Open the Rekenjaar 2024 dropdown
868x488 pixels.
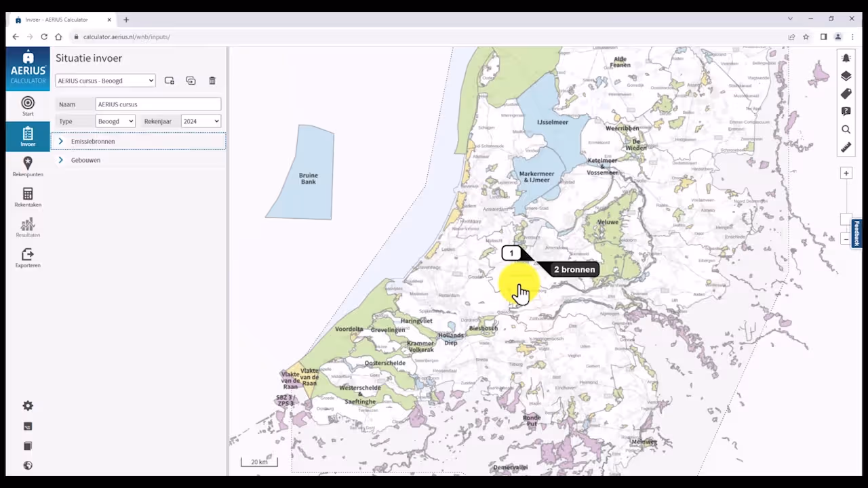201,121
